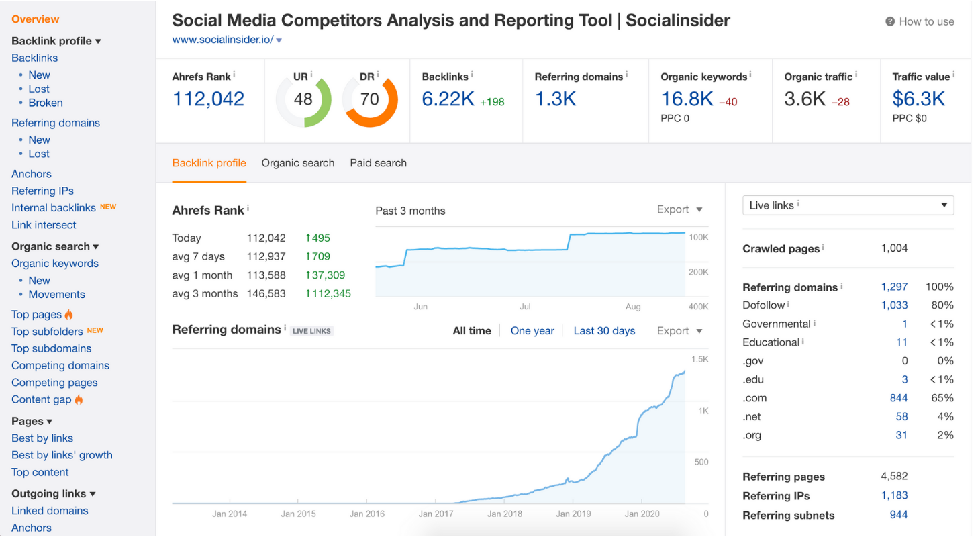Click the Educational info icon
This screenshot has height=537, width=980.
[x=803, y=341]
